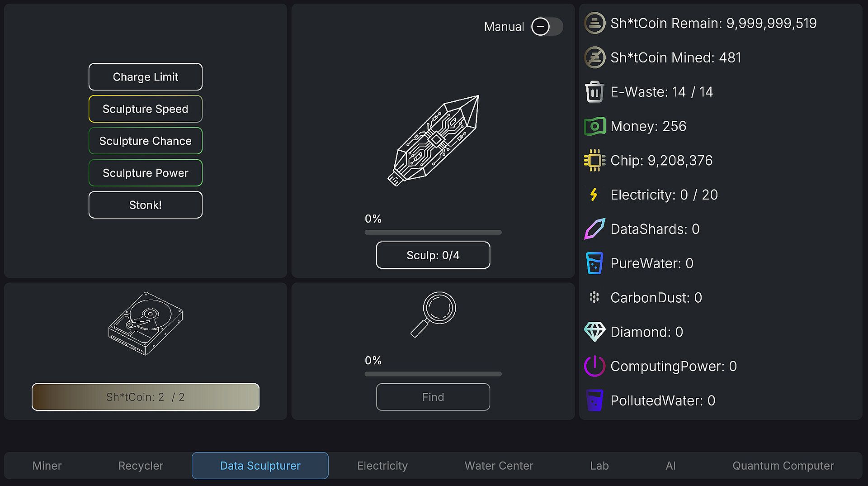Click the E-Waste trash can icon
The width and height of the screenshot is (868, 486).
tap(594, 92)
